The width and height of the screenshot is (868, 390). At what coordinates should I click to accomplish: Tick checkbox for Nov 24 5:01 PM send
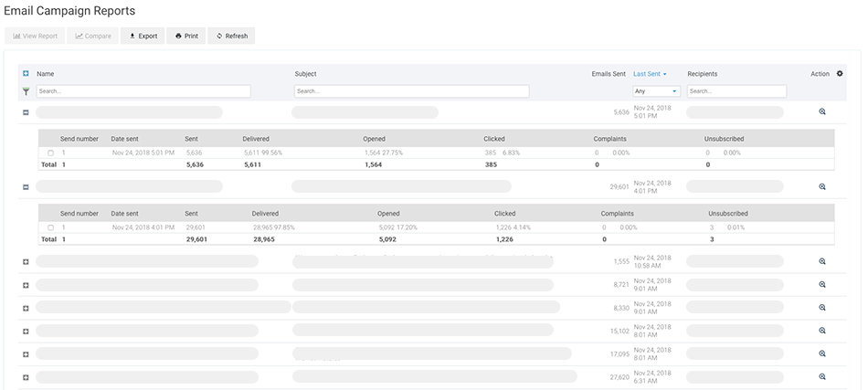click(x=51, y=153)
